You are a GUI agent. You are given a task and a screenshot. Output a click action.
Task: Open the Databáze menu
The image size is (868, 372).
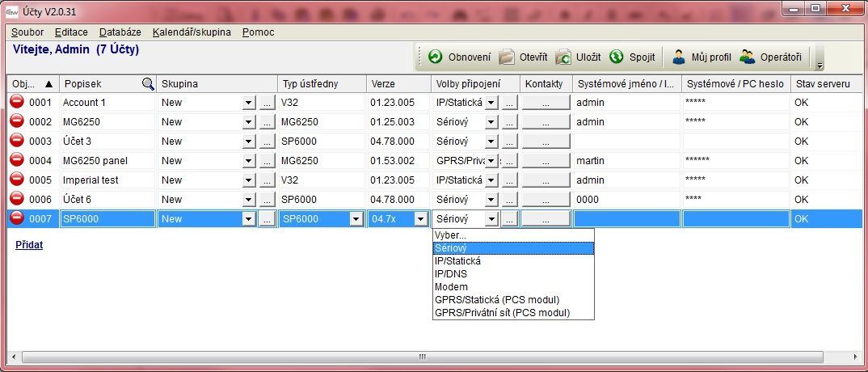click(x=120, y=32)
